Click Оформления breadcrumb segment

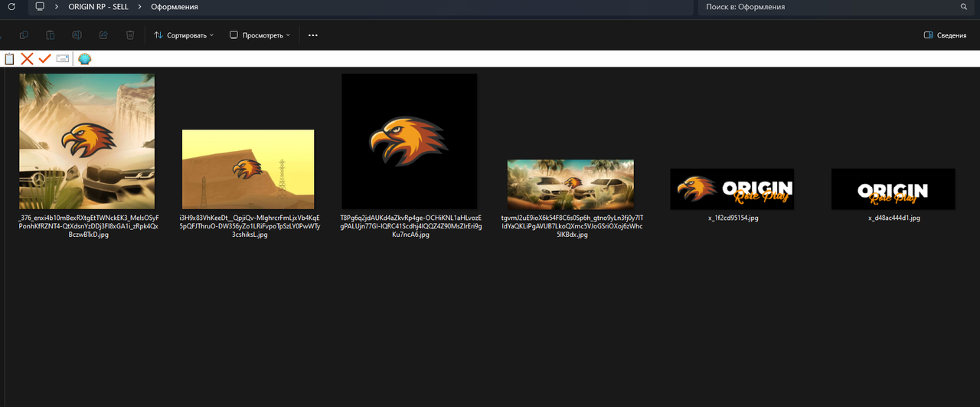pos(175,7)
